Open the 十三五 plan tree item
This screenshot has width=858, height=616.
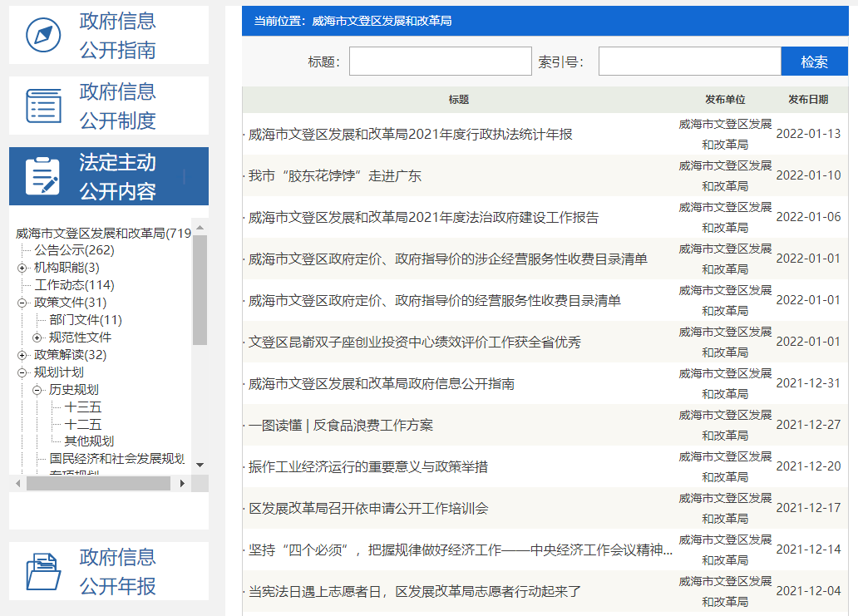(x=83, y=407)
